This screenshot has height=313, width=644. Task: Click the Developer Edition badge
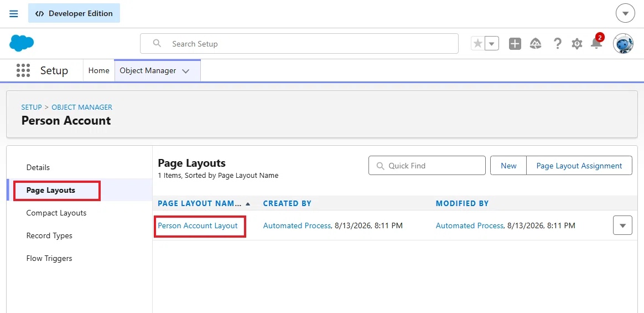[x=74, y=13]
